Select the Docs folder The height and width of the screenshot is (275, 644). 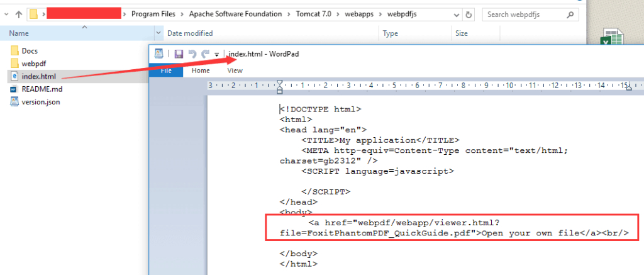pos(30,51)
